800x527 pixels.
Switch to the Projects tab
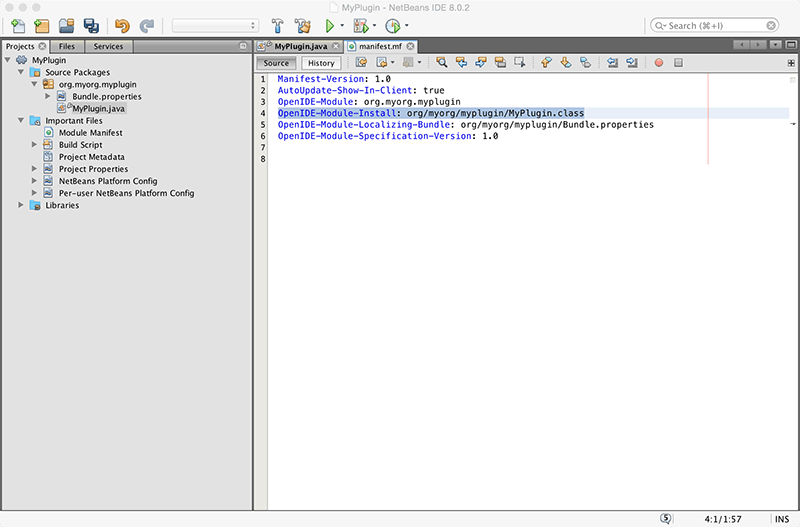coord(20,46)
